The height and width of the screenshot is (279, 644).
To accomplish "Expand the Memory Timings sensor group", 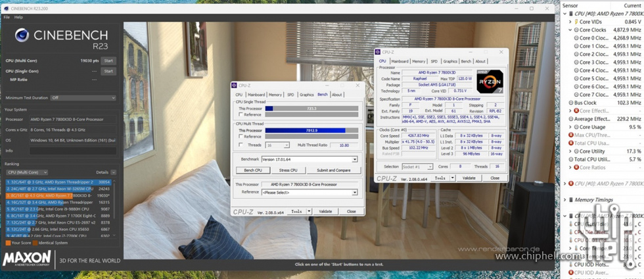I will 564,200.
